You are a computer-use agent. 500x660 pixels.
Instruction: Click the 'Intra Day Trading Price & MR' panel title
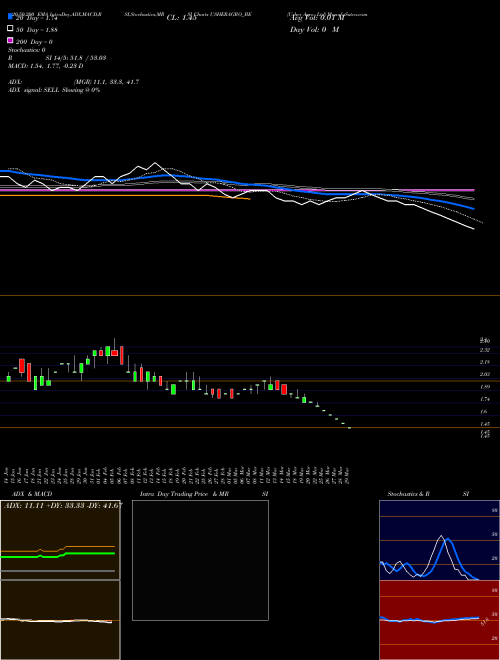184,494
